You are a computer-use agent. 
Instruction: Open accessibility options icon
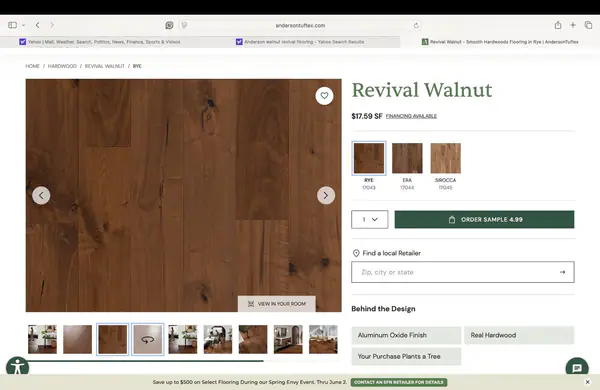tap(17, 368)
